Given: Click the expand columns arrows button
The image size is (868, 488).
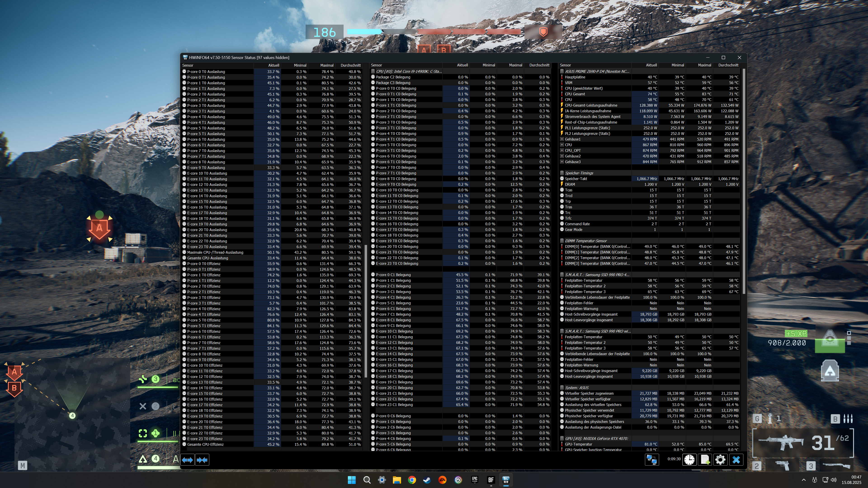Looking at the screenshot, I should pos(187,460).
